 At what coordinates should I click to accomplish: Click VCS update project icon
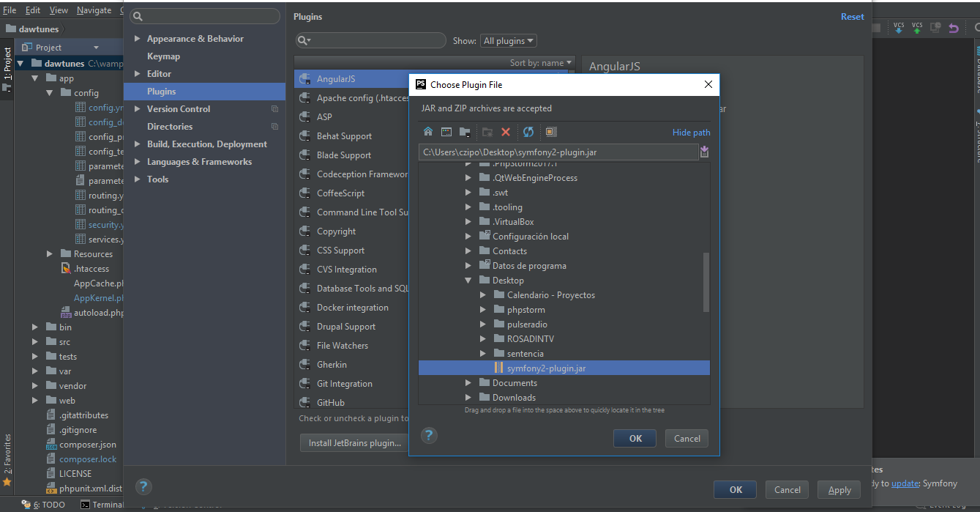tap(898, 28)
